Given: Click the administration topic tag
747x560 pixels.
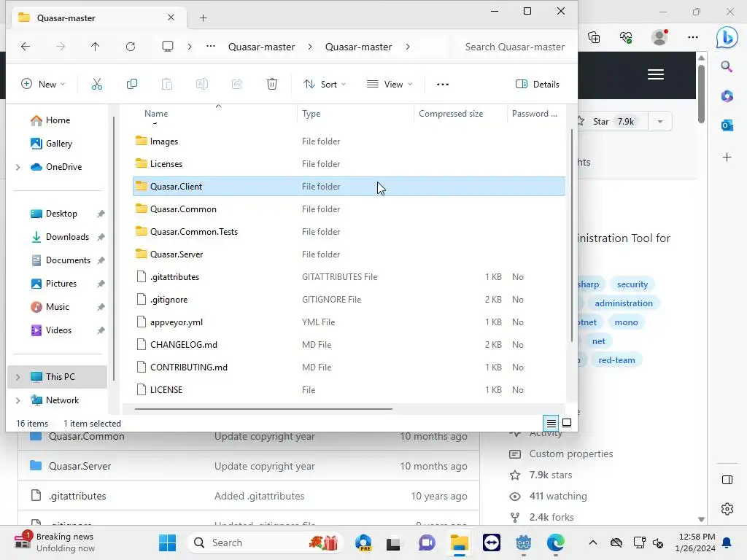Looking at the screenshot, I should [x=623, y=303].
